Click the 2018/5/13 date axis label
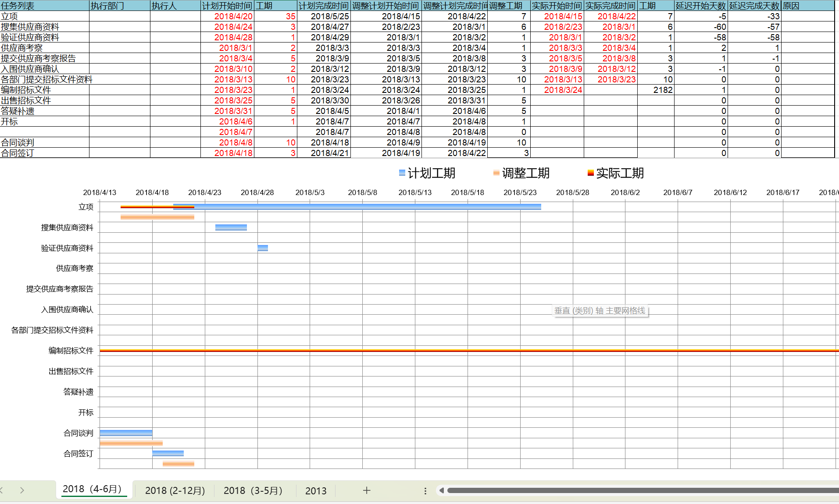 pyautogui.click(x=415, y=192)
